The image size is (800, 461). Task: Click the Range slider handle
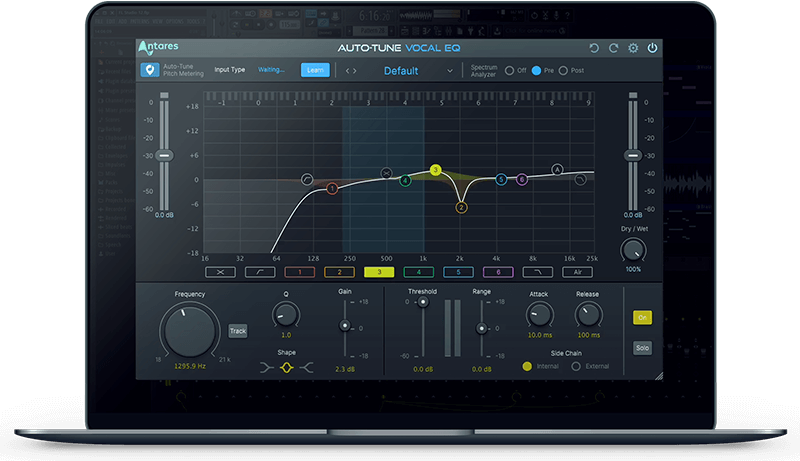(x=481, y=328)
